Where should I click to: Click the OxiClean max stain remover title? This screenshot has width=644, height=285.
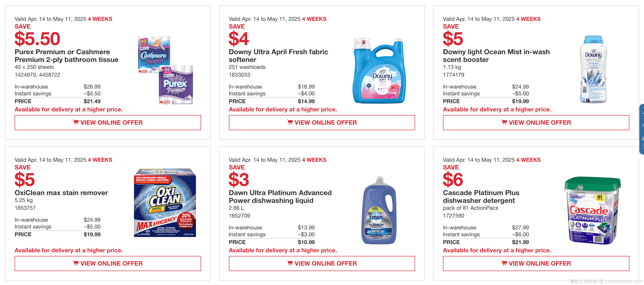[61, 193]
